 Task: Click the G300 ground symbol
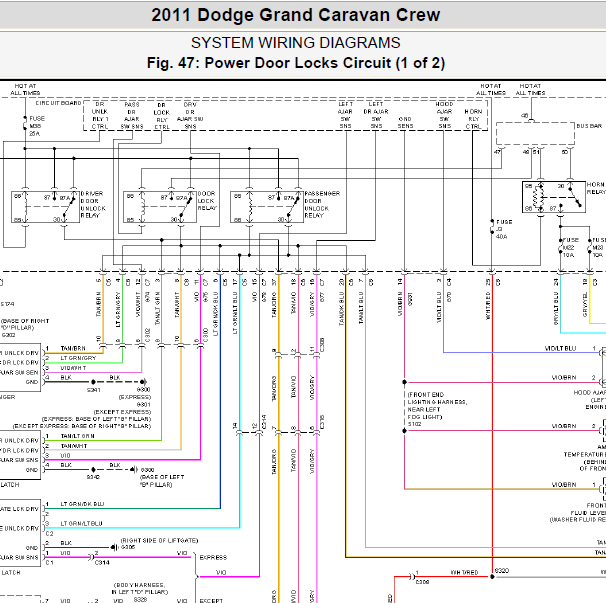point(133,470)
